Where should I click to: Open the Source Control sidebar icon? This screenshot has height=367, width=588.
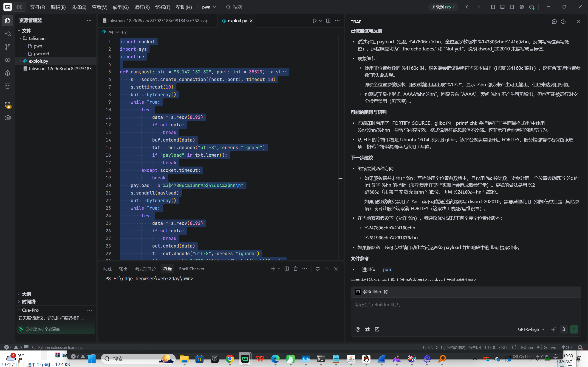point(8,46)
